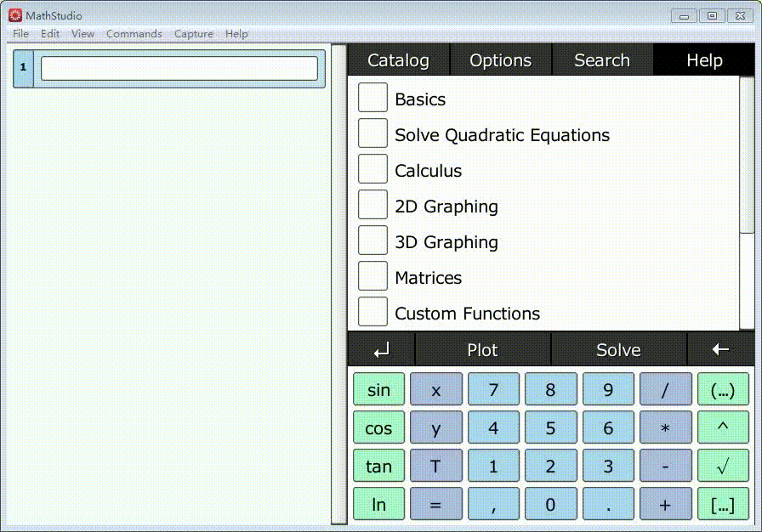This screenshot has width=762, height=532.
Task: Click the worksheet vertical scrollbar
Action: click(338, 285)
